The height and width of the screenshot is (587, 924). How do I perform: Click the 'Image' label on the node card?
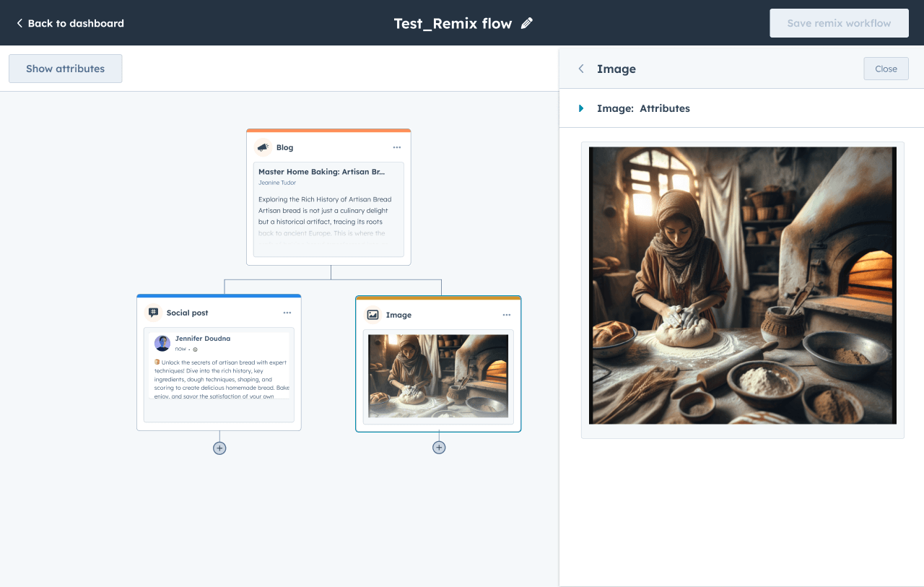[x=398, y=315]
